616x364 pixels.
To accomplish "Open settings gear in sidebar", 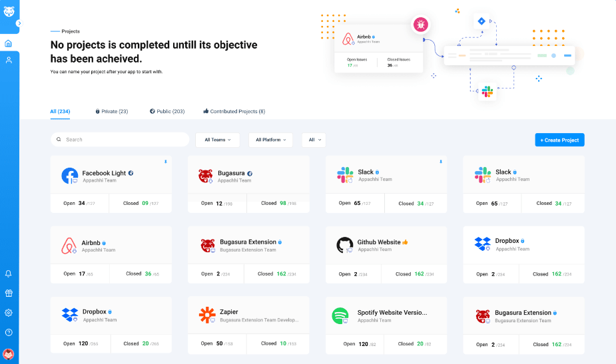I will point(9,313).
